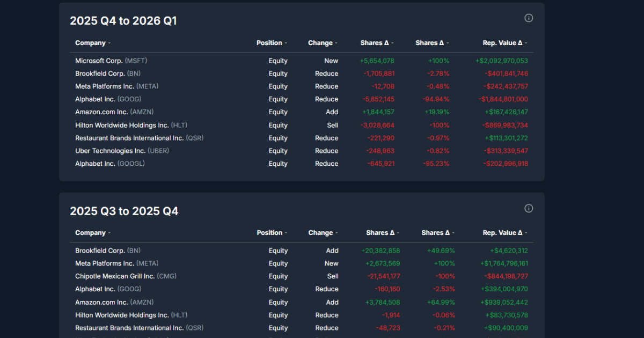Sort by Position in 2025 Q4 to 2026 Q1 table
644x338 pixels.
click(272, 43)
